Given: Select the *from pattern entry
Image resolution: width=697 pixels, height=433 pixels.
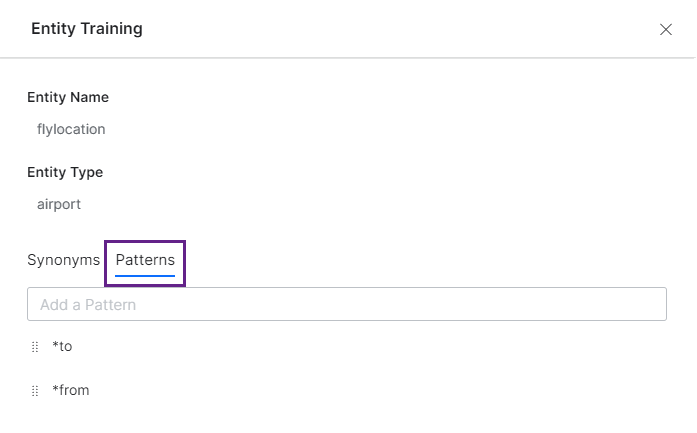Looking at the screenshot, I should coord(71,390).
